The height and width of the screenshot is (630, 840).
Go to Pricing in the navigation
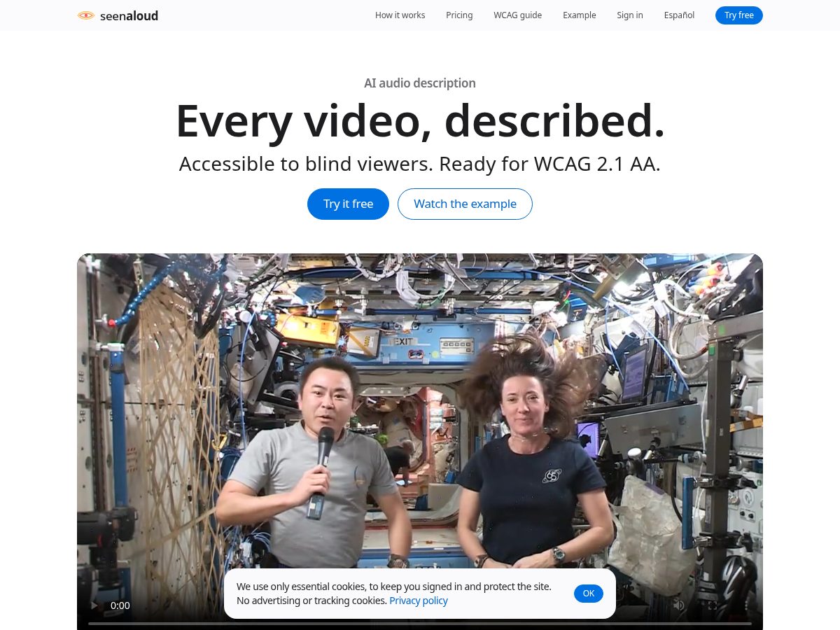[x=459, y=15]
